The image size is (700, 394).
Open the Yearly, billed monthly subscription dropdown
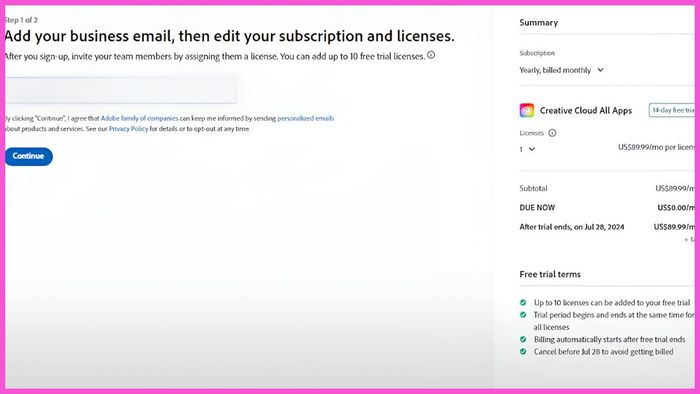pos(561,70)
